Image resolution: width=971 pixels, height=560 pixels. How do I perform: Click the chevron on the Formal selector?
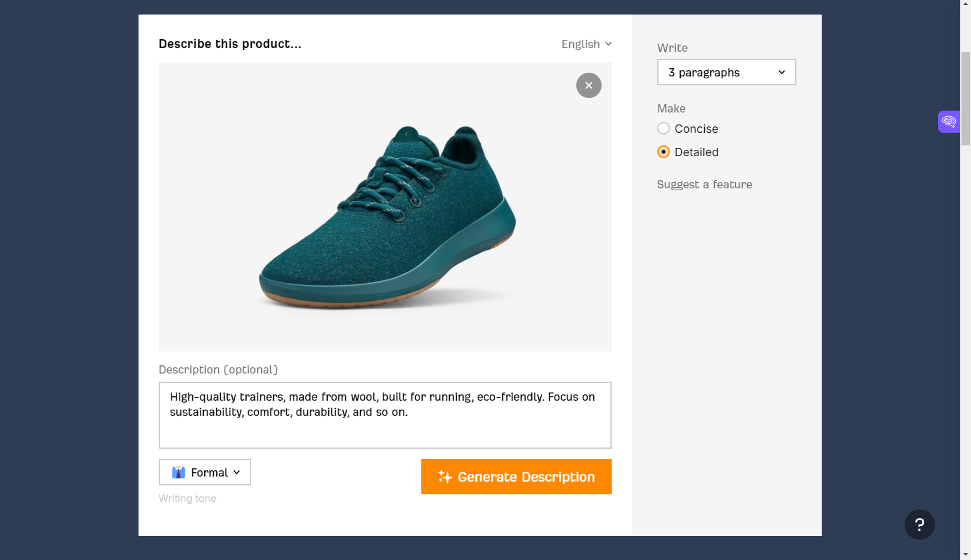click(x=238, y=472)
